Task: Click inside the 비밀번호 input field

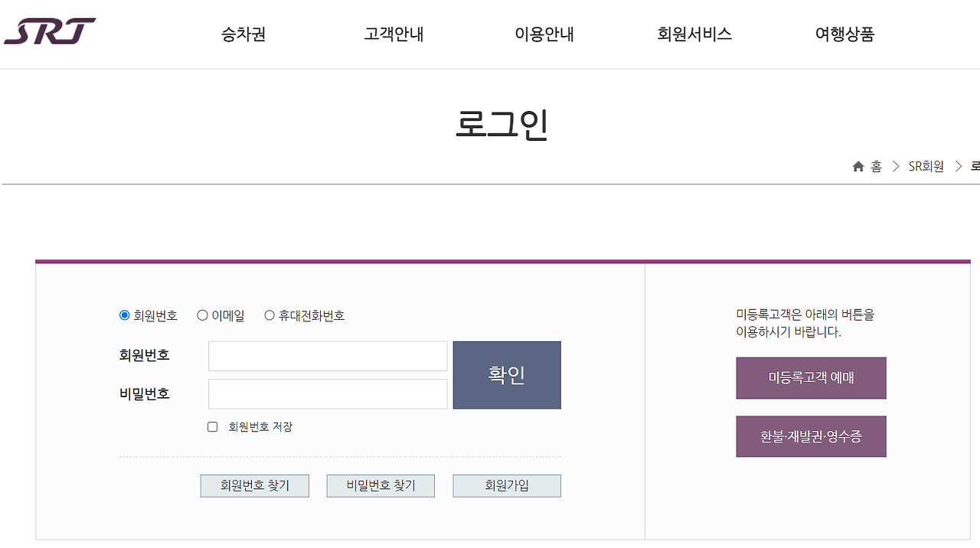Action: click(328, 393)
